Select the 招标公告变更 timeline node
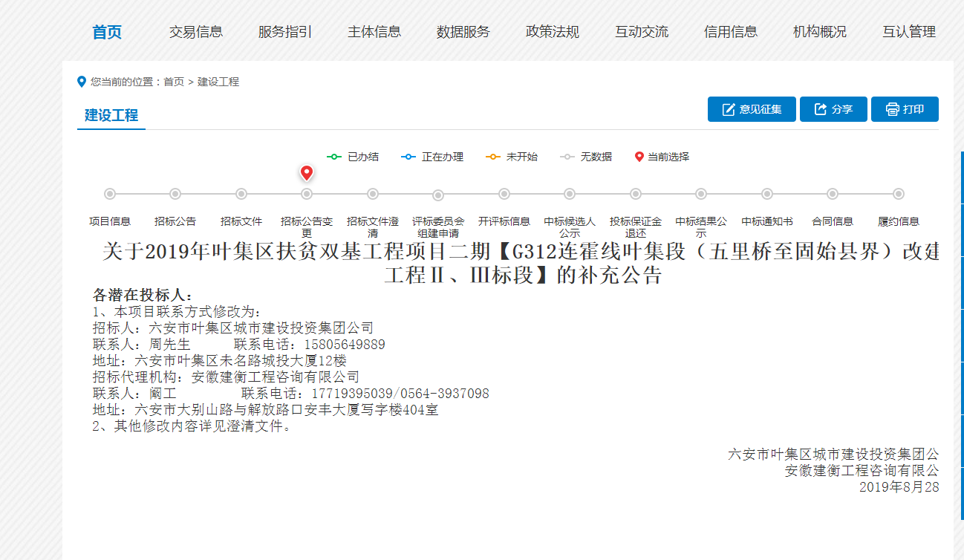The width and height of the screenshot is (964, 560). click(307, 194)
